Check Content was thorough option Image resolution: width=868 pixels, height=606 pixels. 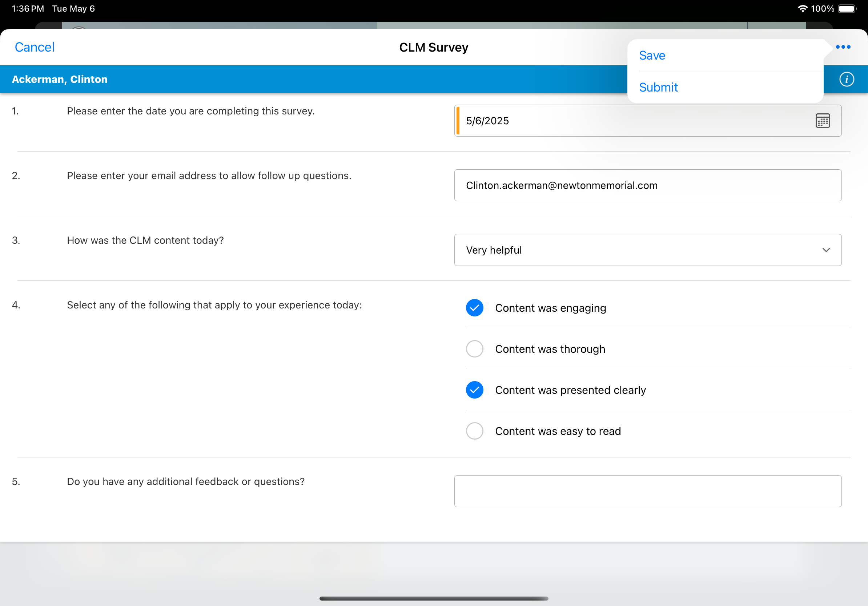474,349
